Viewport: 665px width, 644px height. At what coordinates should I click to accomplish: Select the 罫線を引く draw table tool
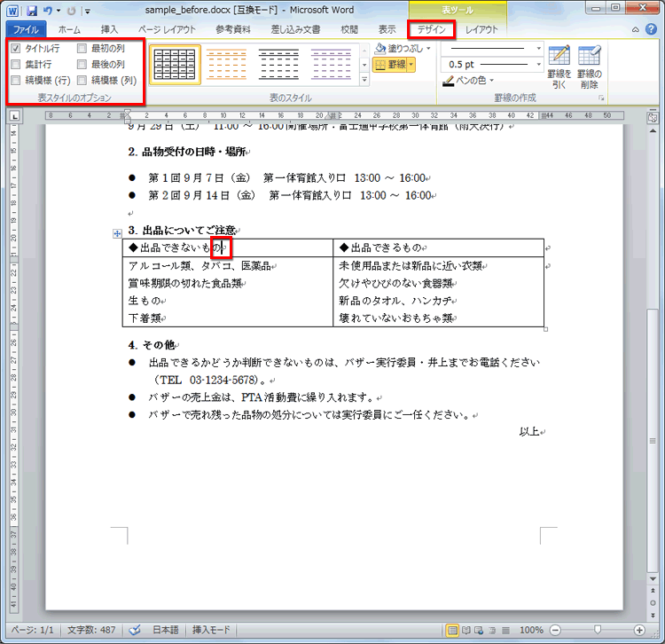click(x=559, y=67)
